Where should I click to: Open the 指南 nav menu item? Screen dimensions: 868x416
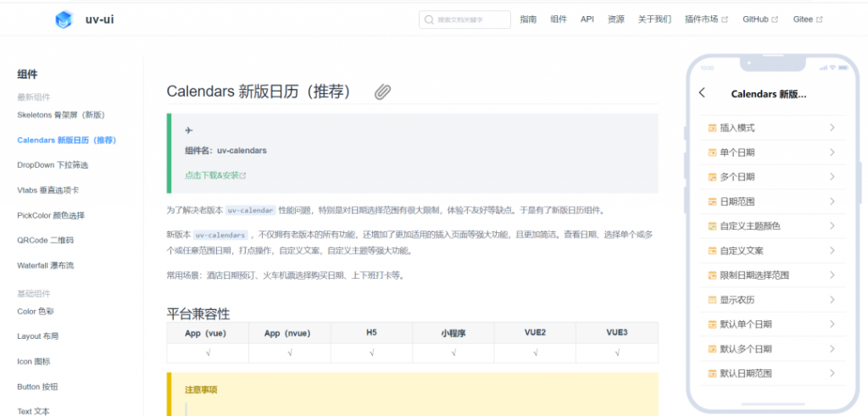point(528,19)
